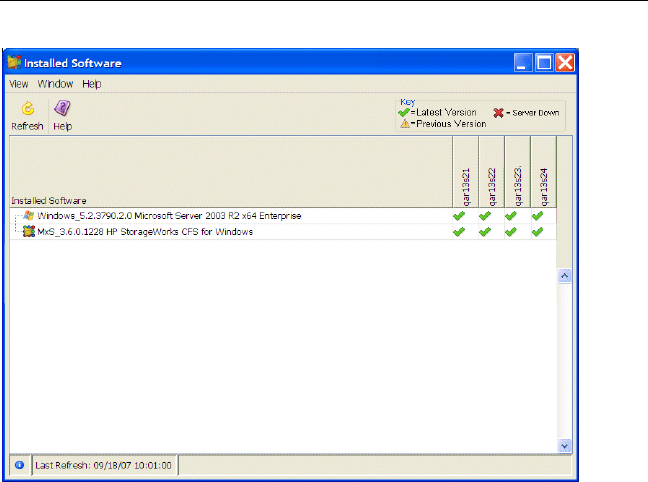Click the Windows row checkmark under qar13s21

coord(459,216)
